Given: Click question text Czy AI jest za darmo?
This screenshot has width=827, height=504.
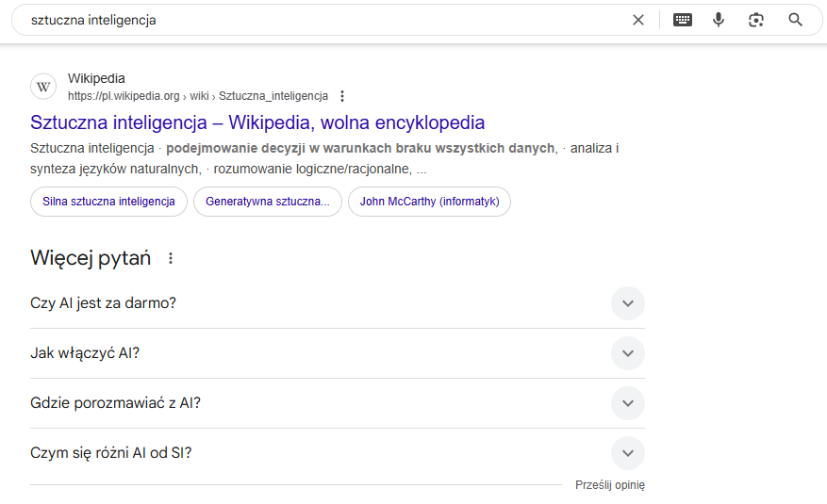Looking at the screenshot, I should 103,303.
